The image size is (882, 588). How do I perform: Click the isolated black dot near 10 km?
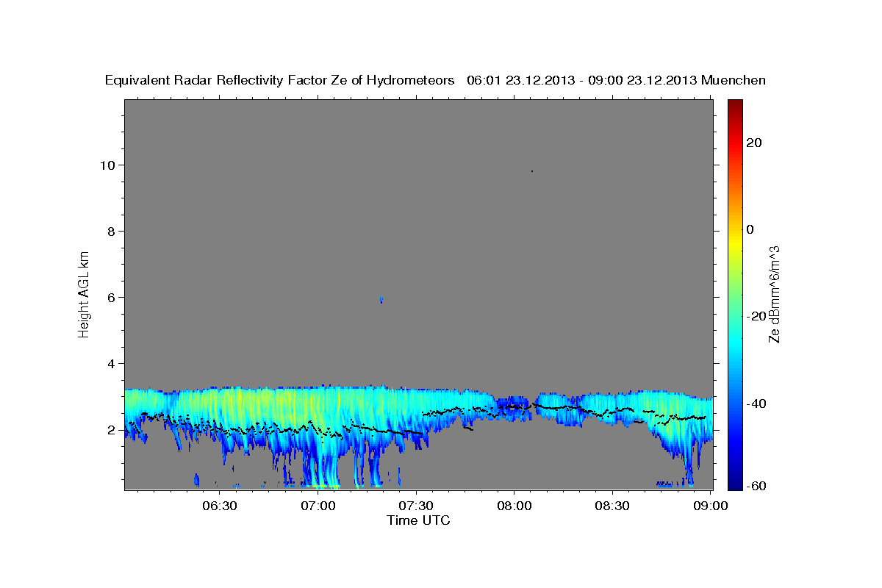[531, 171]
